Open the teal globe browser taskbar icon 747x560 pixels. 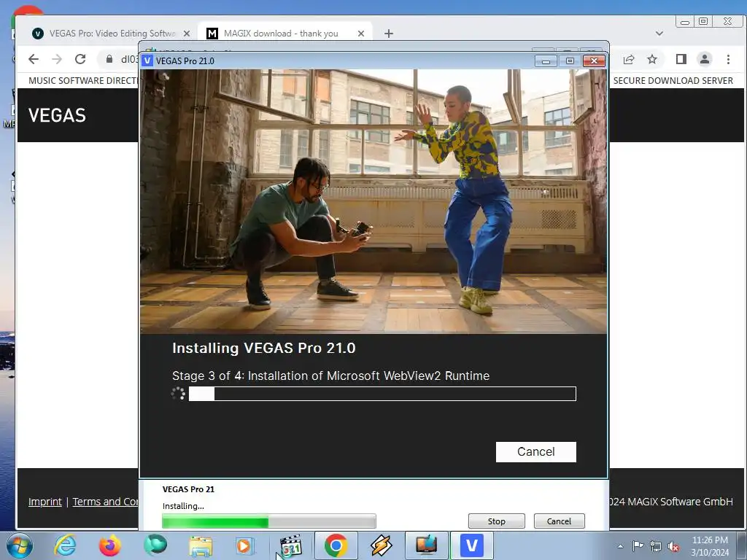coord(155,545)
